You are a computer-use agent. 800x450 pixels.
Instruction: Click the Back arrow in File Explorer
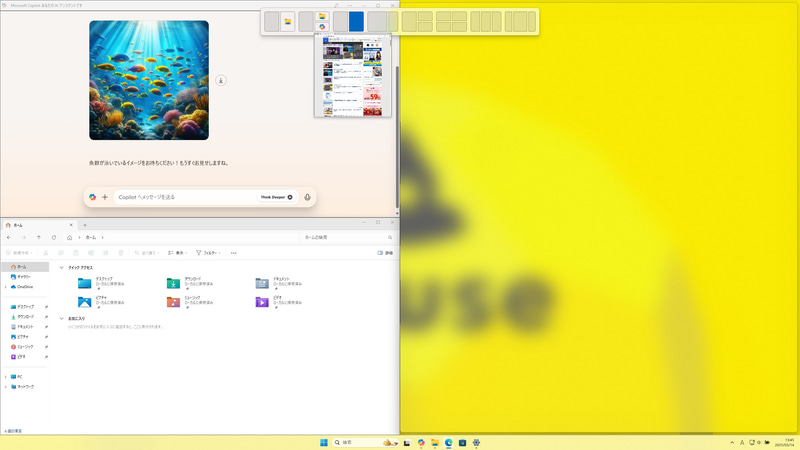click(9, 237)
